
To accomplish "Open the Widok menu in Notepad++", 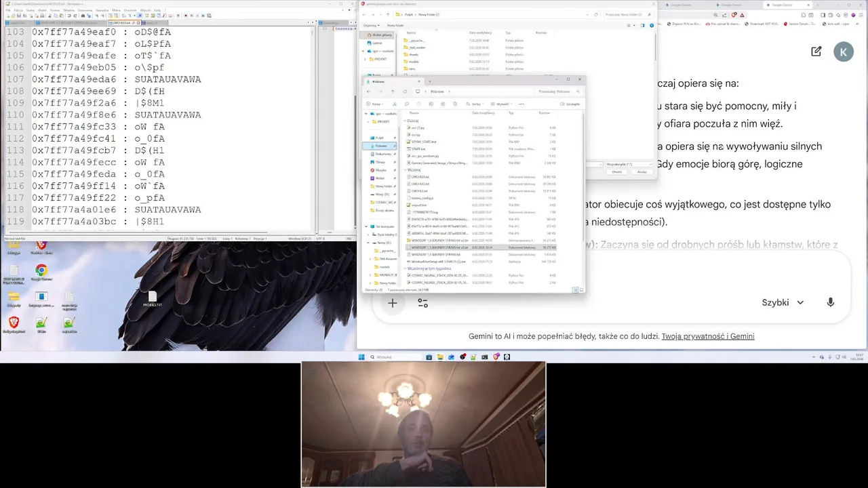I will click(42, 10).
